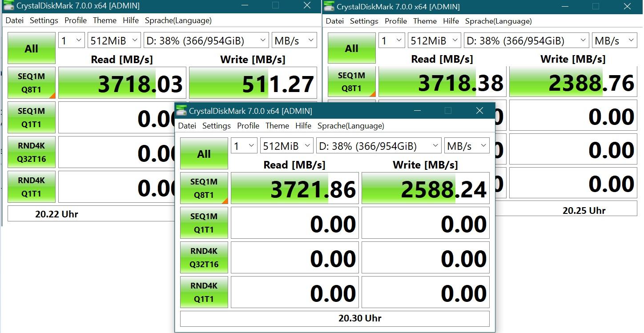Screen dimensions: 644x333
Task: Click CrystalDiskMark app icon in left window title bar
Action: (9, 6)
